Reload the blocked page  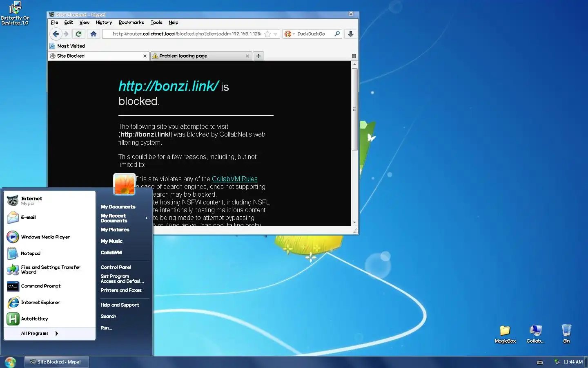point(79,34)
